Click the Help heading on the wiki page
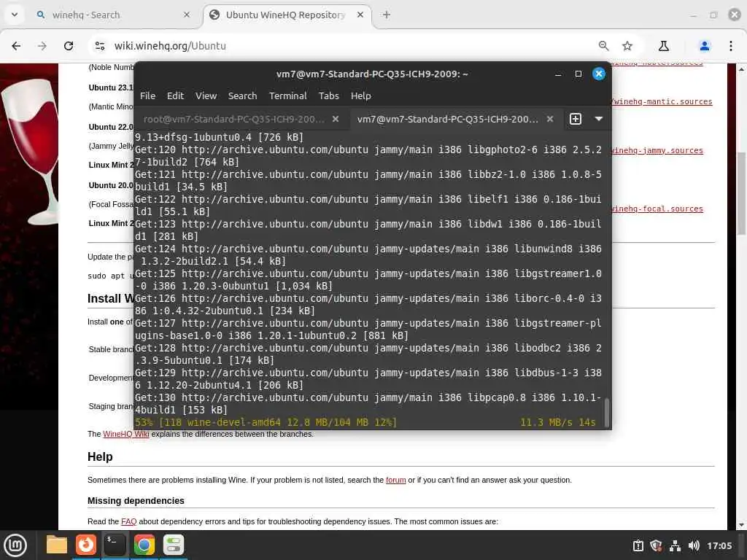The height and width of the screenshot is (560, 747). (100, 456)
